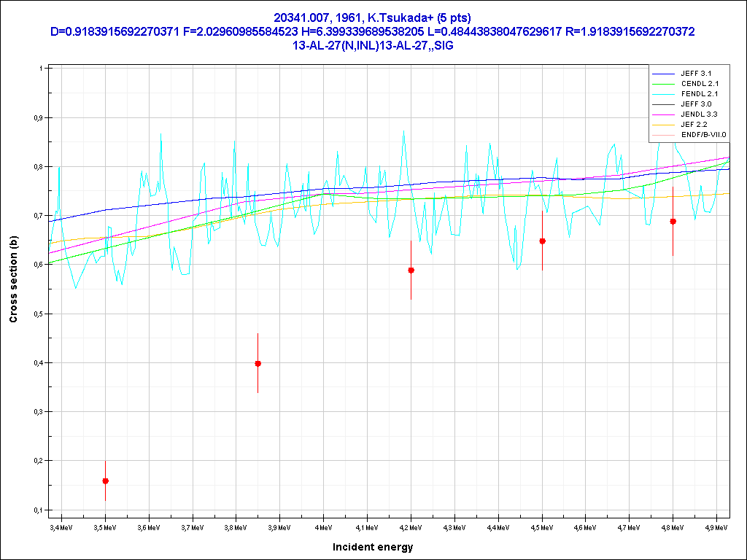Click the '20341.007, 1961, K.Tsukada+' title line
This screenshot has width=747, height=560.
373,19
